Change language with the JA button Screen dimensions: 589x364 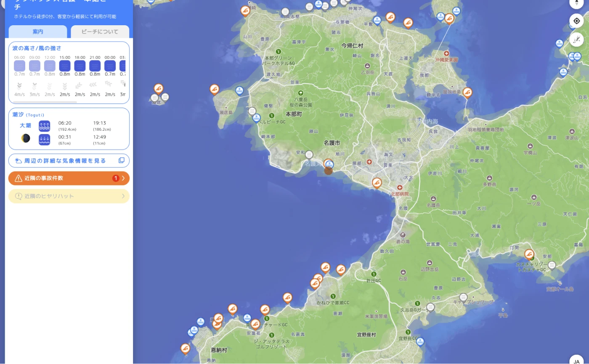coord(576,361)
